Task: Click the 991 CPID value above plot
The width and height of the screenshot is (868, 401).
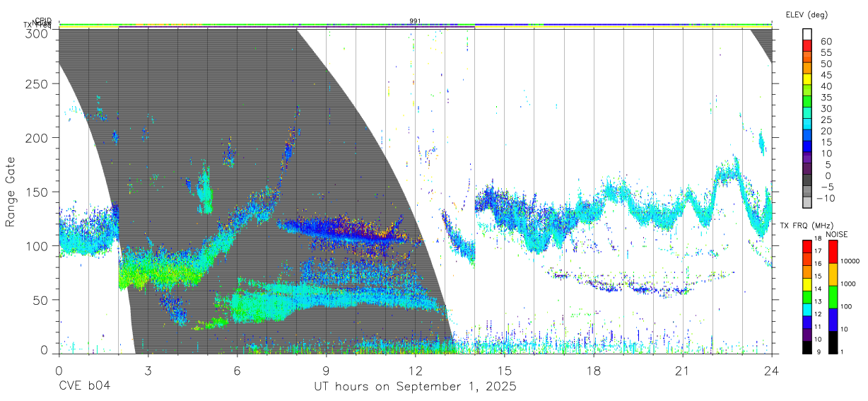Action: [x=415, y=21]
